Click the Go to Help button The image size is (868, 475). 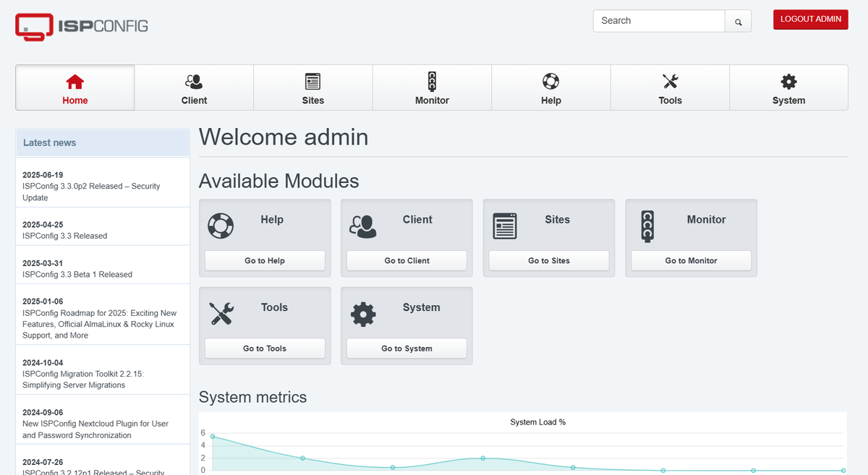(x=265, y=261)
